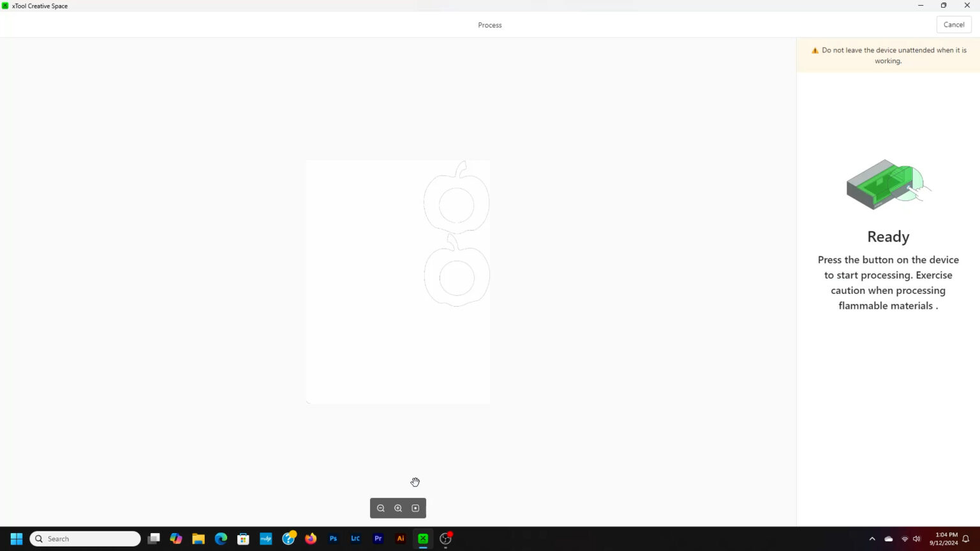Open Task View from the taskbar

tap(154, 539)
